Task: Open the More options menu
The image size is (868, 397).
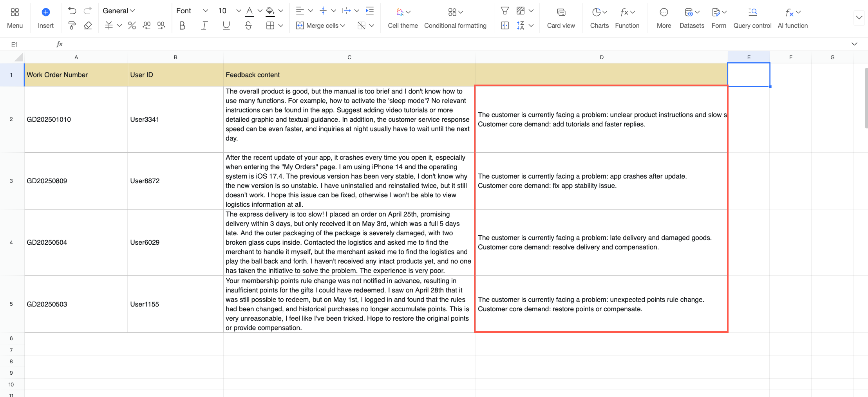Action: (664, 18)
